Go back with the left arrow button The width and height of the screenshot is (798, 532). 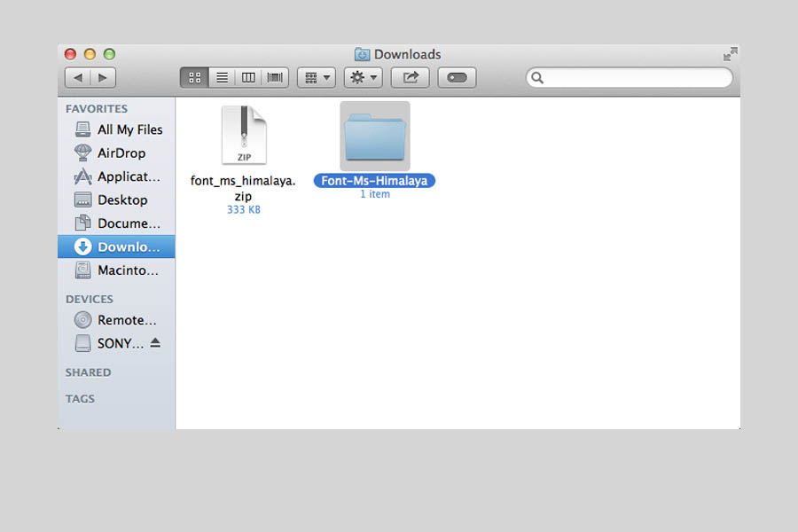pos(78,78)
